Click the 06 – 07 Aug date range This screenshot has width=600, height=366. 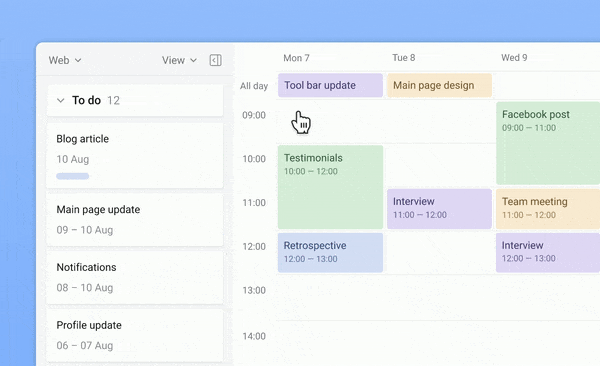(85, 346)
